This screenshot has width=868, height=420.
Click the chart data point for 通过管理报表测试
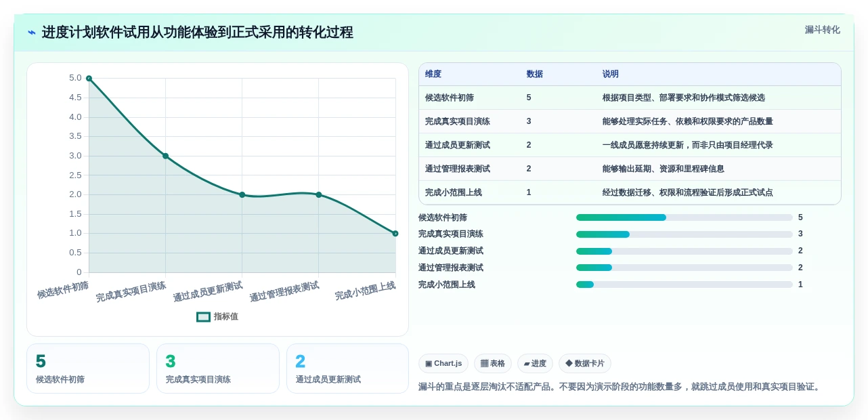319,194
